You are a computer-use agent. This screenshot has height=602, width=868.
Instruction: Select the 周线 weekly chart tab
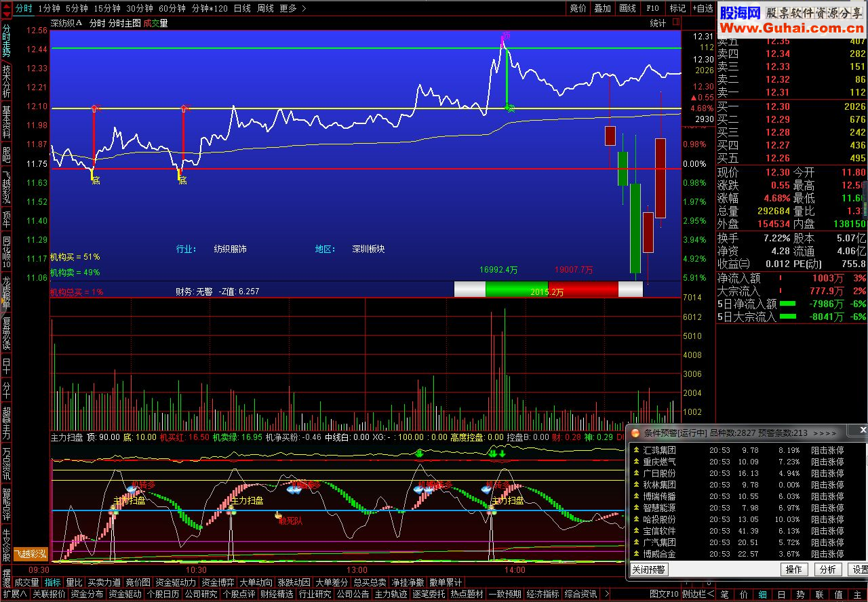(x=265, y=8)
